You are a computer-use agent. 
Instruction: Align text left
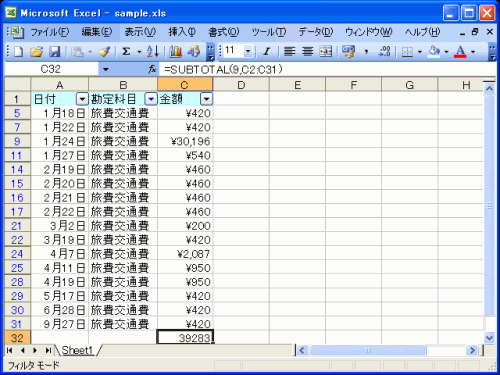289,52
